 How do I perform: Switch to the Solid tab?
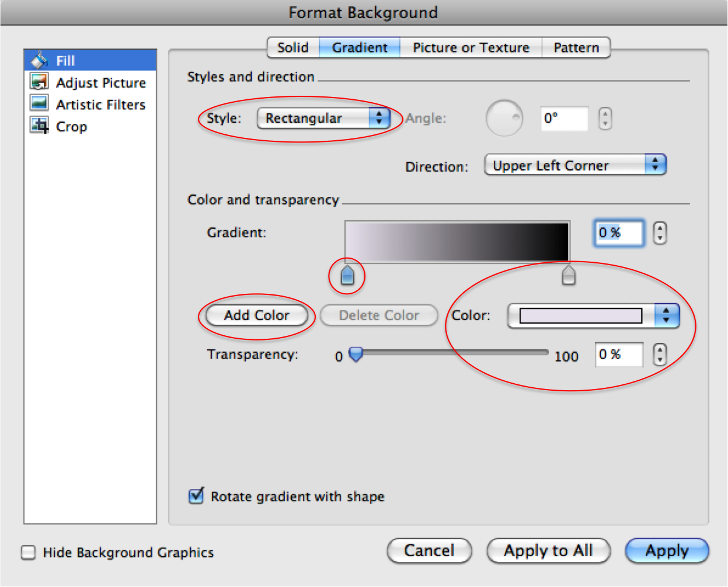[x=292, y=48]
